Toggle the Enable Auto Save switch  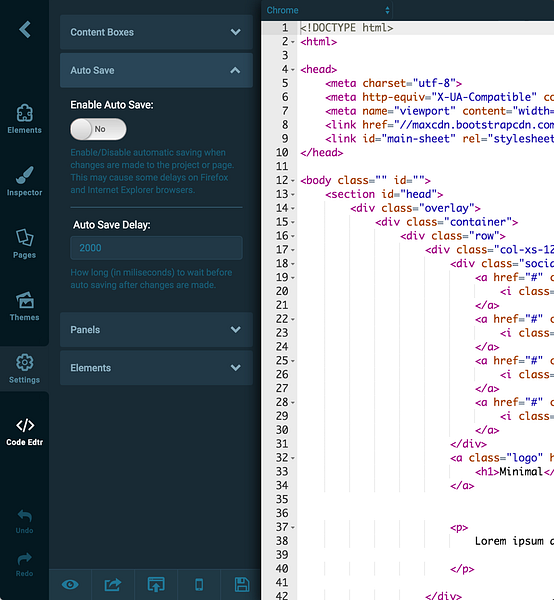pos(98,129)
